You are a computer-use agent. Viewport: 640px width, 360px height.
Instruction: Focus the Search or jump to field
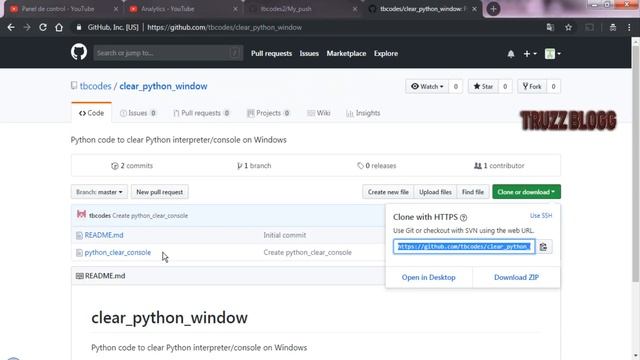(168, 53)
